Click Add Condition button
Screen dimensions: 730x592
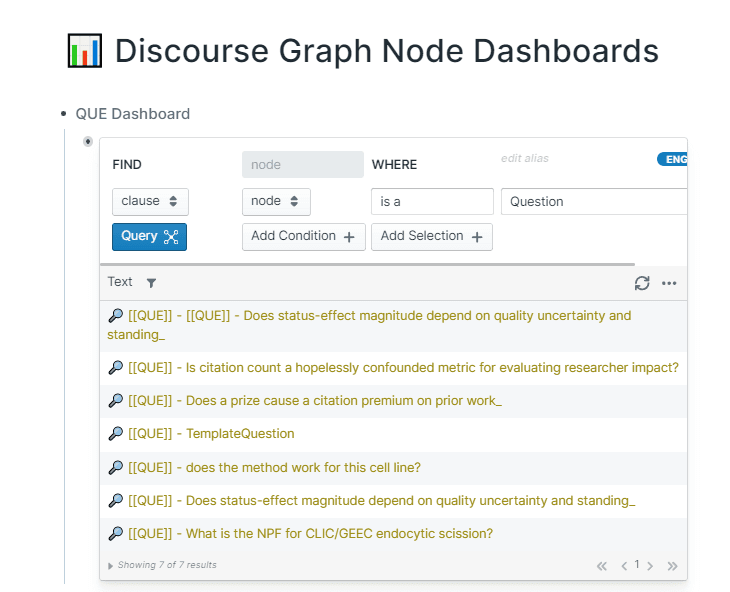point(304,237)
